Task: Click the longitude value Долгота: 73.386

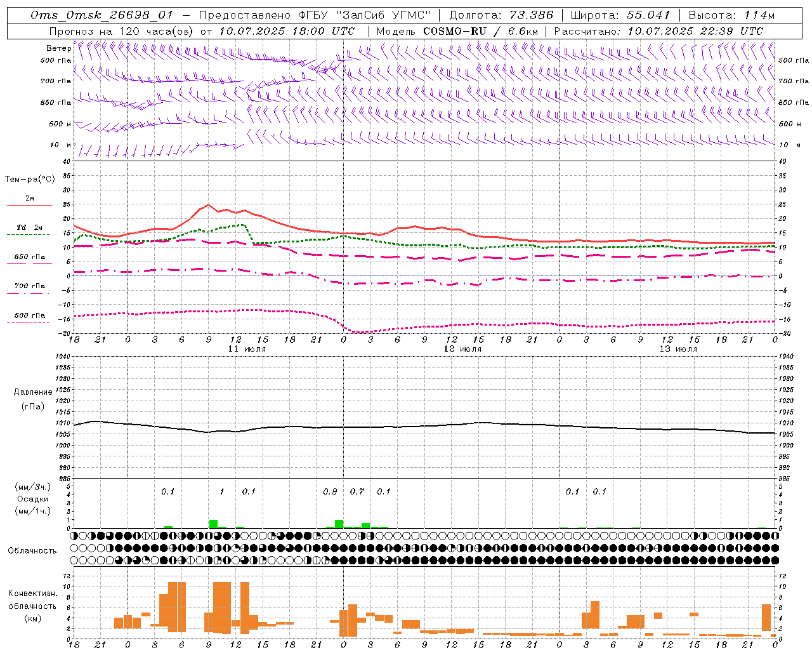Action: tap(501, 15)
